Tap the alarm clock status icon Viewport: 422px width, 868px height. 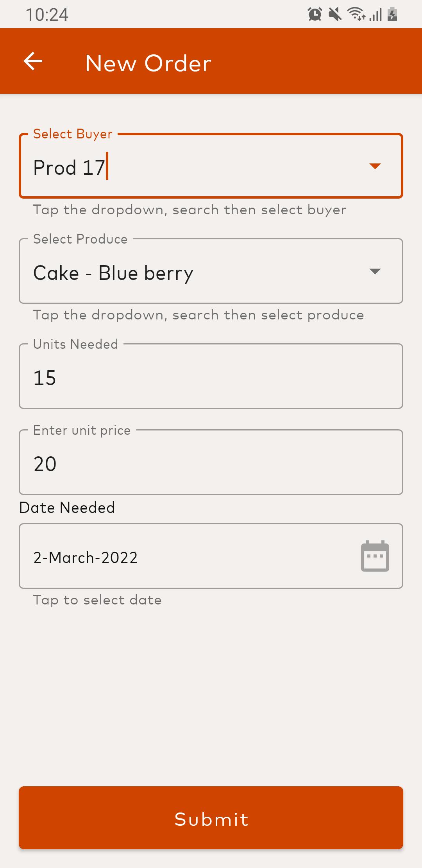pyautogui.click(x=315, y=14)
